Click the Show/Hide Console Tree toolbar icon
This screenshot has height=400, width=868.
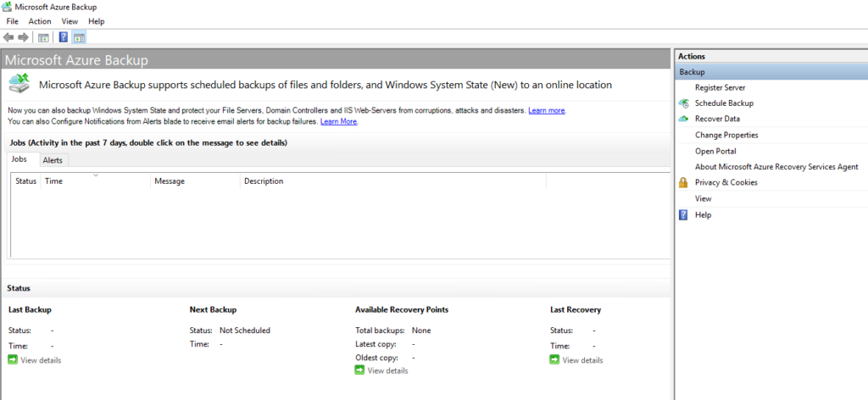point(43,37)
